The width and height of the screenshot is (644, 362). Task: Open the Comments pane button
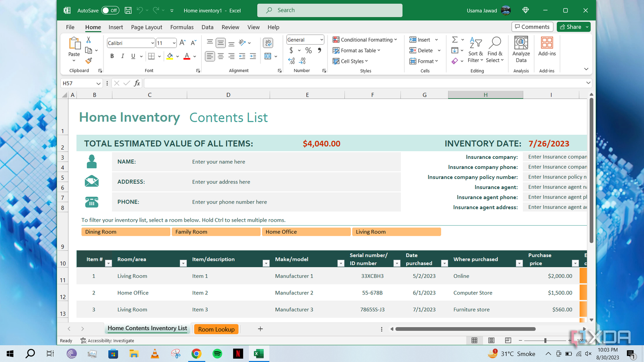coord(532,27)
